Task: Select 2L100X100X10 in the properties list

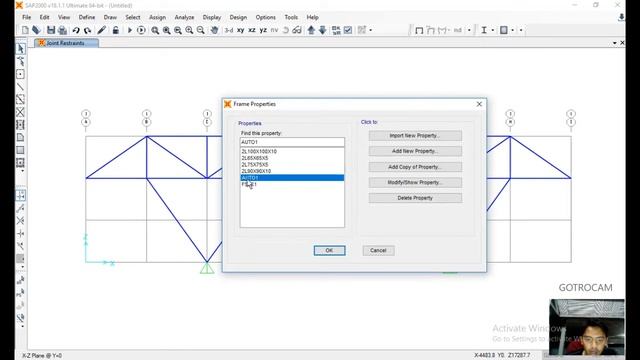Action: (292, 151)
